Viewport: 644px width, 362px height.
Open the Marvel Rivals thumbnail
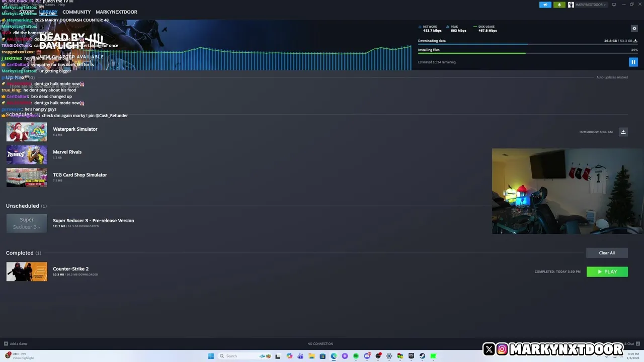pos(27,155)
